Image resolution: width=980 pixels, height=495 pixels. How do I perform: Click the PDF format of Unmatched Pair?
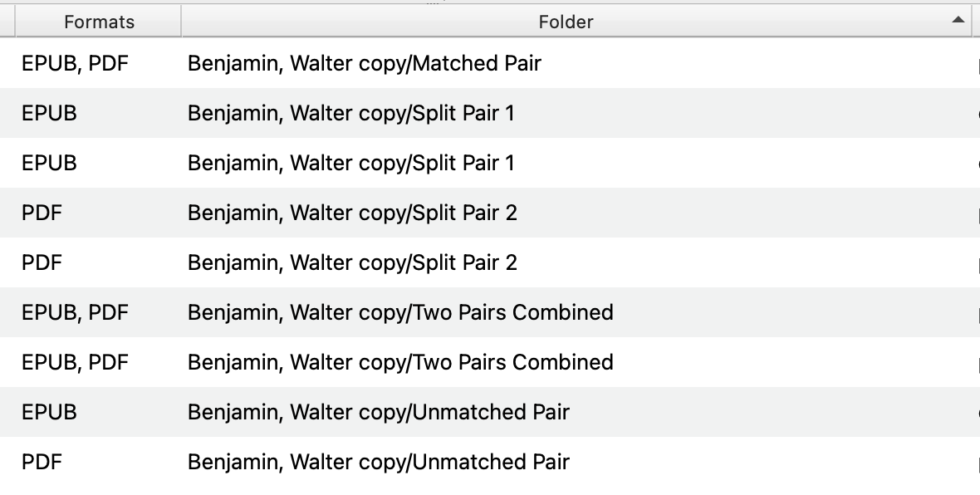[42, 462]
